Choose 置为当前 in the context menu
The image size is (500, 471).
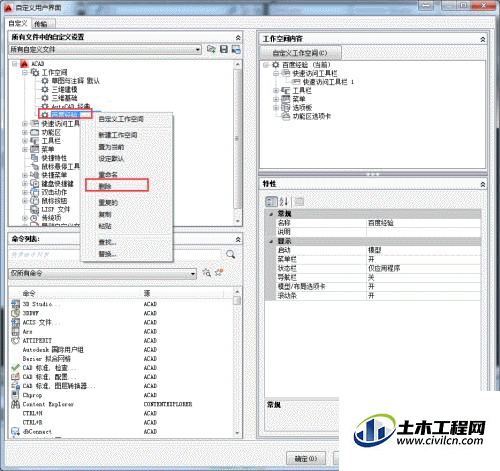pos(111,147)
